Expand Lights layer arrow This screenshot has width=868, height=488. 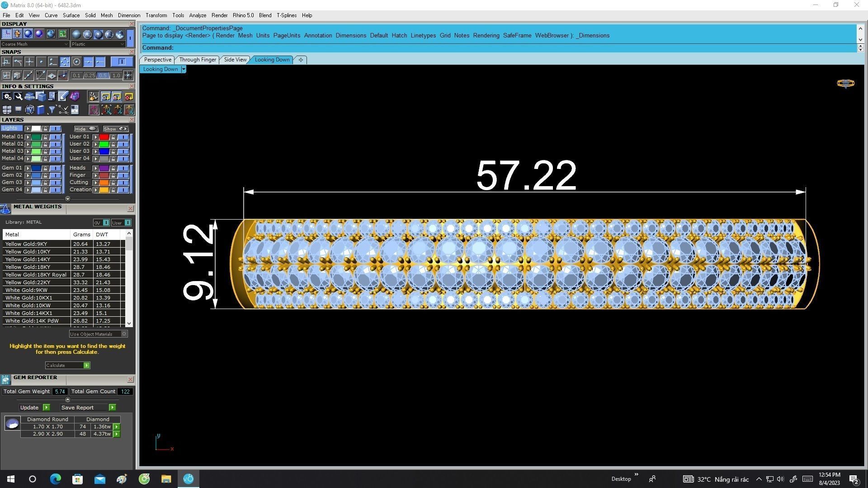28,129
